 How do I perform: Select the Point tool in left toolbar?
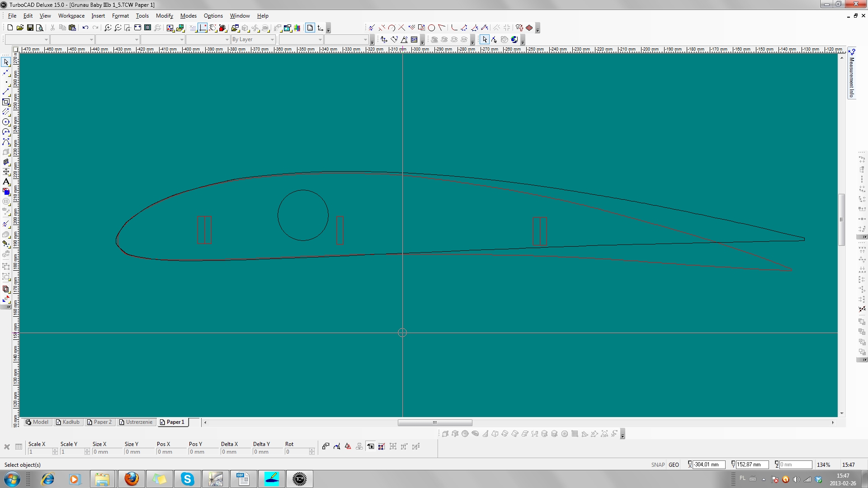coord(6,82)
